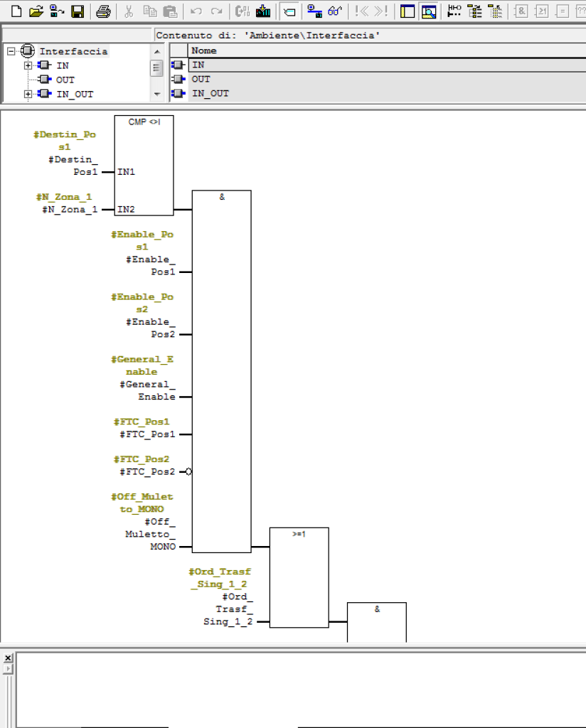Toggle symbol selection icon
This screenshot has width=586, height=728.
[496, 11]
